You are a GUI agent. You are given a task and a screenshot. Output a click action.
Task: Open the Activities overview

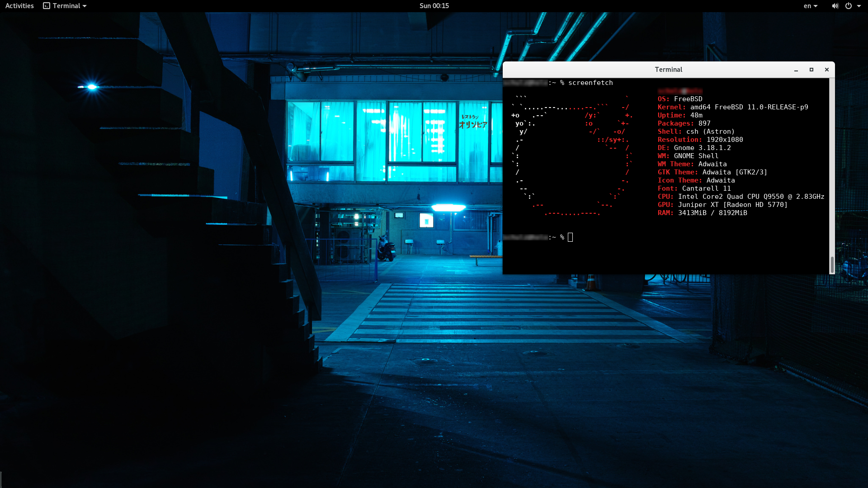click(19, 6)
